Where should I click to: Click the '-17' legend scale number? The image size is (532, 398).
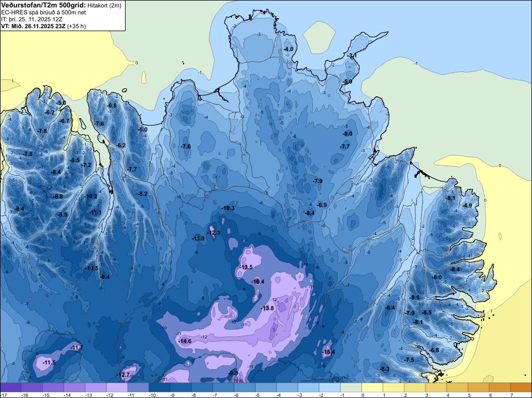point(3,395)
